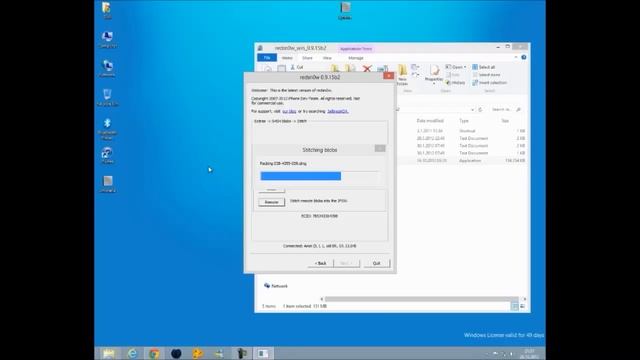Click Select none in Explorer ribbon
The height and width of the screenshot is (360, 640).
click(x=486, y=75)
